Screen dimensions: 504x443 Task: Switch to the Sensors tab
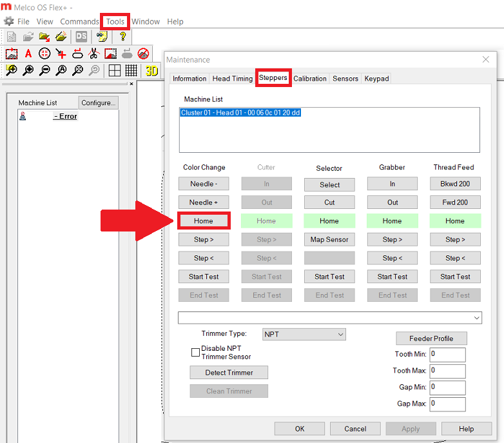(345, 79)
